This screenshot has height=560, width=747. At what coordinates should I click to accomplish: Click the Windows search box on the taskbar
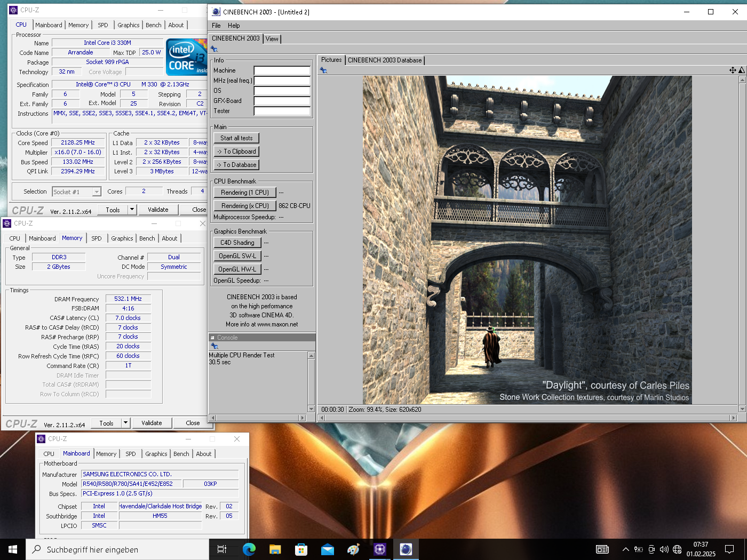(117, 549)
